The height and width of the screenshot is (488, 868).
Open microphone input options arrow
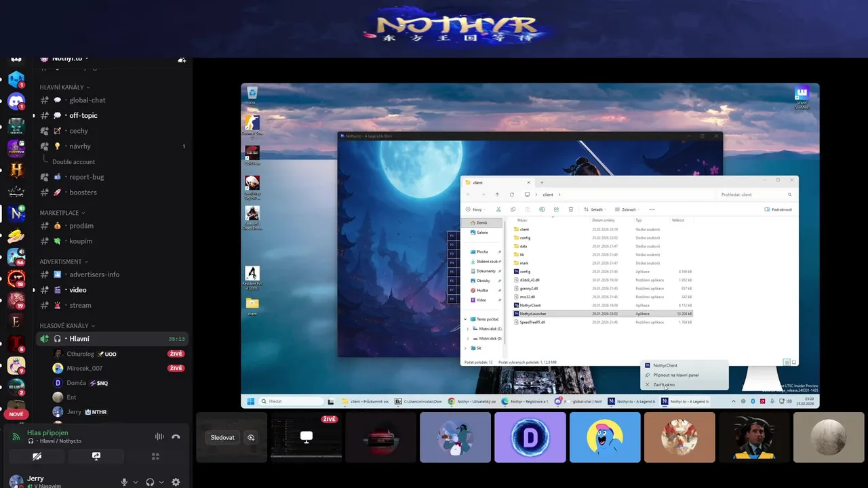click(136, 483)
